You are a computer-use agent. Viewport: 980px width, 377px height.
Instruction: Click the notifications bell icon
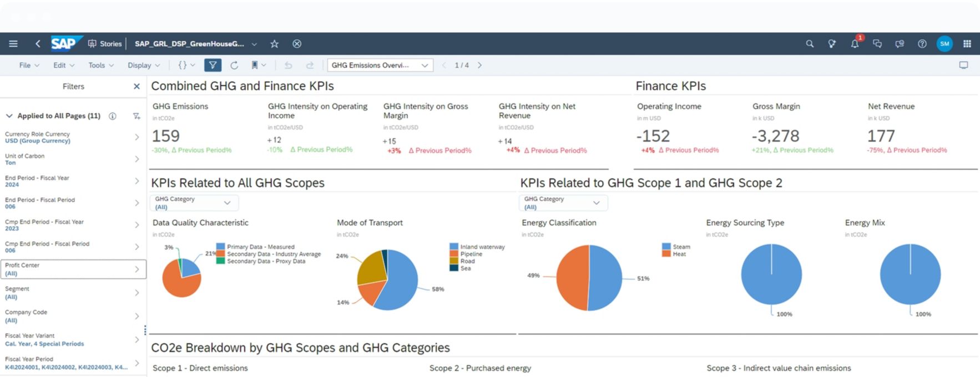tap(855, 44)
